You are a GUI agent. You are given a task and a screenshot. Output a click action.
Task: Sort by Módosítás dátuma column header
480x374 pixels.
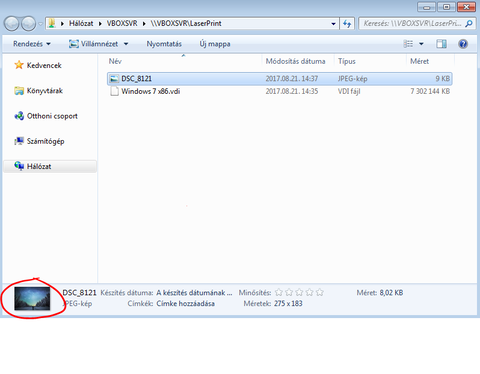tap(295, 61)
